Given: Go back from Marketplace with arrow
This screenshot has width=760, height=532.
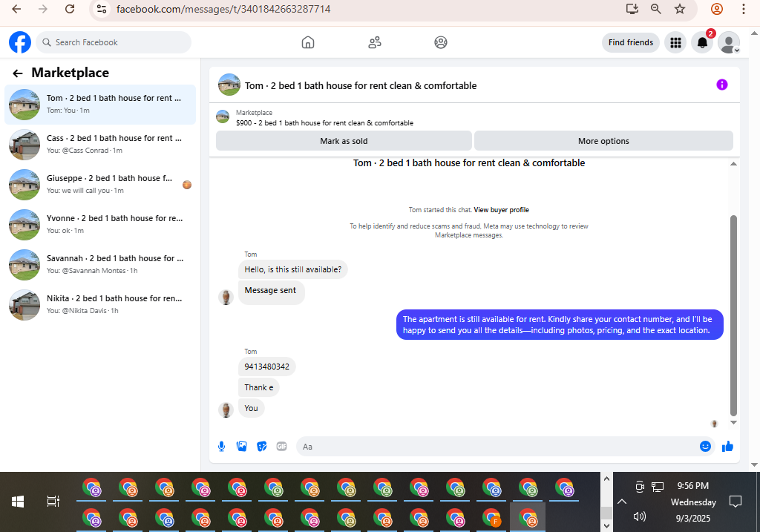Looking at the screenshot, I should pos(18,73).
